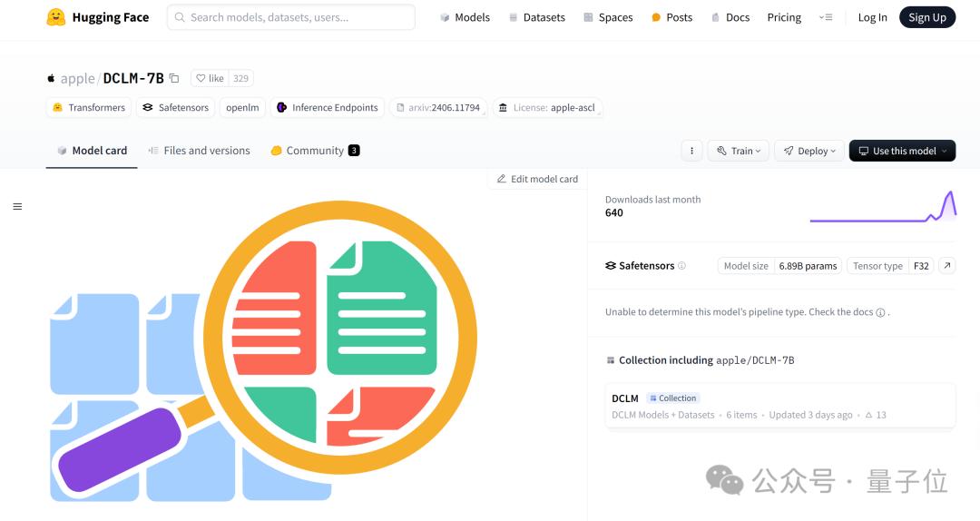Expand the Train dropdown
The height and width of the screenshot is (521, 980).
point(738,151)
